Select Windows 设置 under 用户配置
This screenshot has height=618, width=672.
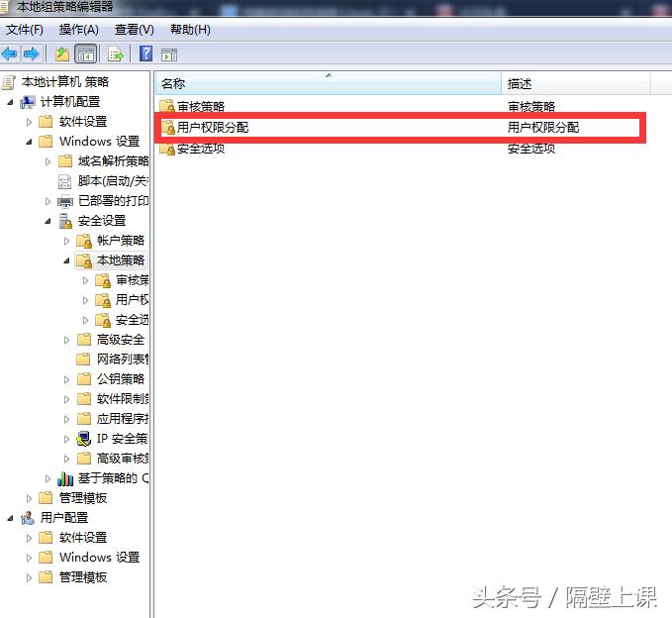99,558
